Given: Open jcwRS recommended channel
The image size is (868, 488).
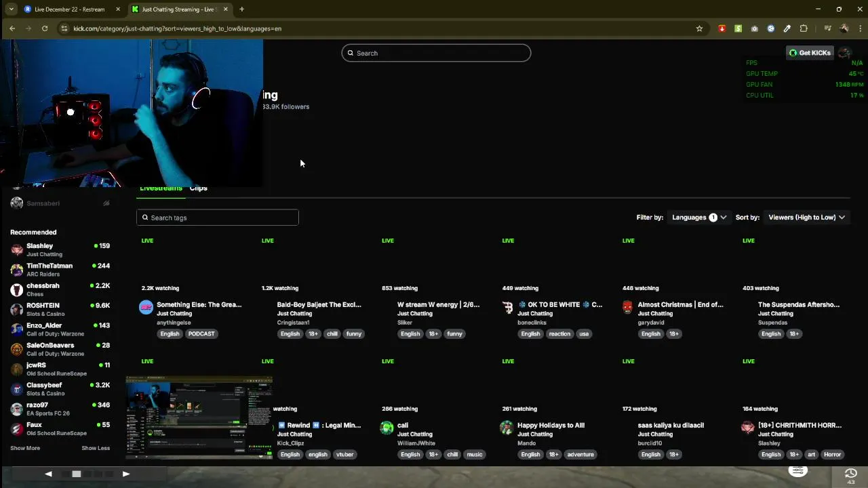Looking at the screenshot, I should [60, 369].
